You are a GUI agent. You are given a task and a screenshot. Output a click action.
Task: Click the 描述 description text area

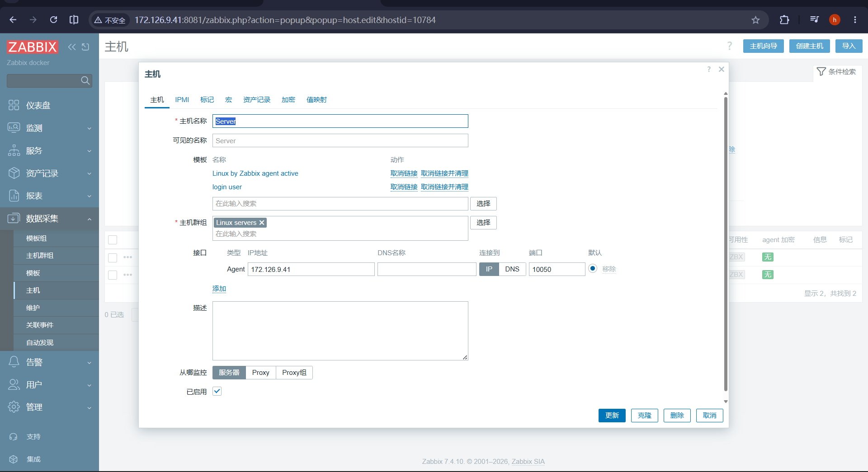pyautogui.click(x=340, y=331)
